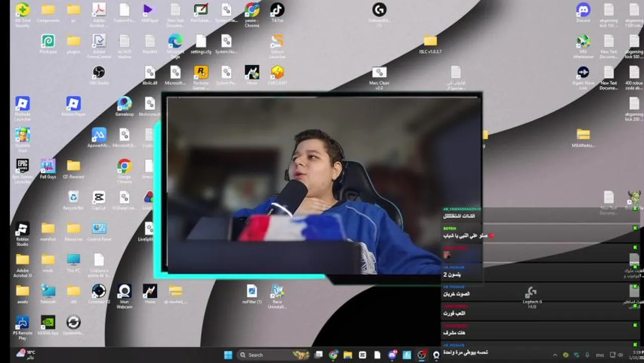
Task: Open Control Panel desktop icon
Action: (x=99, y=232)
